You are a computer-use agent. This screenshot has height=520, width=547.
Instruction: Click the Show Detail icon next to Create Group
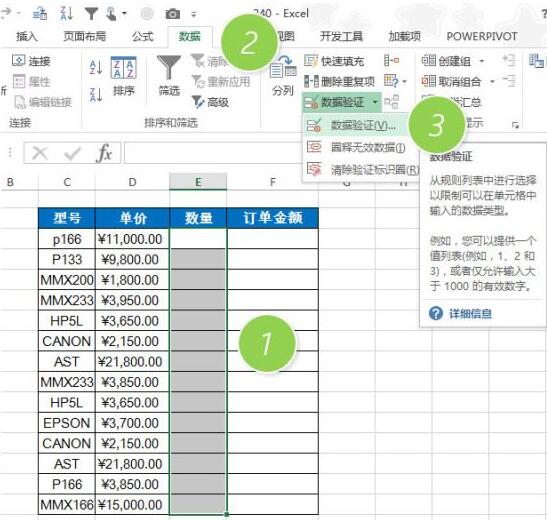[x=509, y=60]
